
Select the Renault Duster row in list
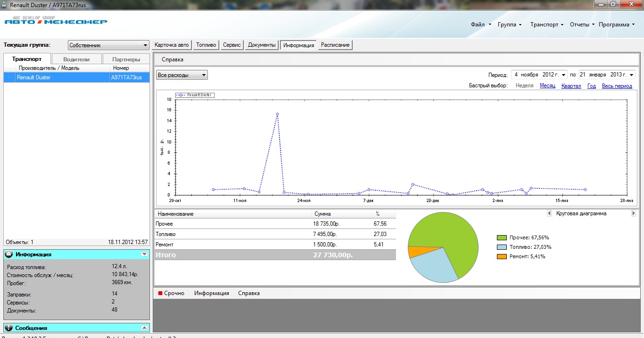(57, 77)
